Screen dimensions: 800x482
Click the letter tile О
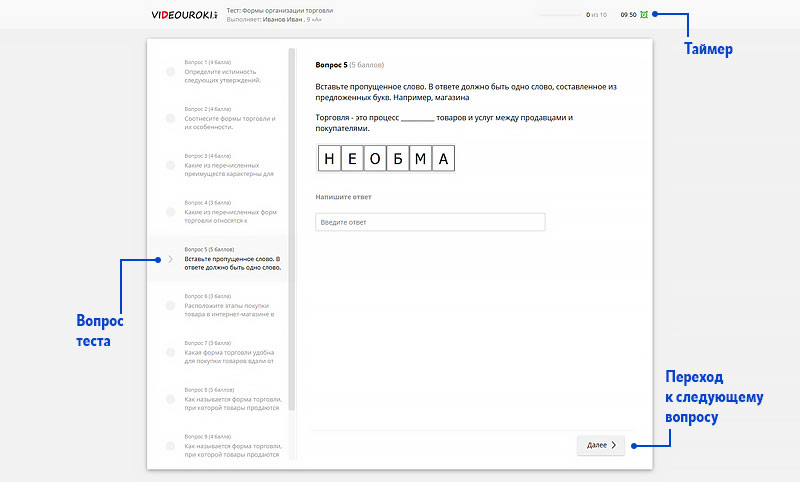[x=374, y=158]
